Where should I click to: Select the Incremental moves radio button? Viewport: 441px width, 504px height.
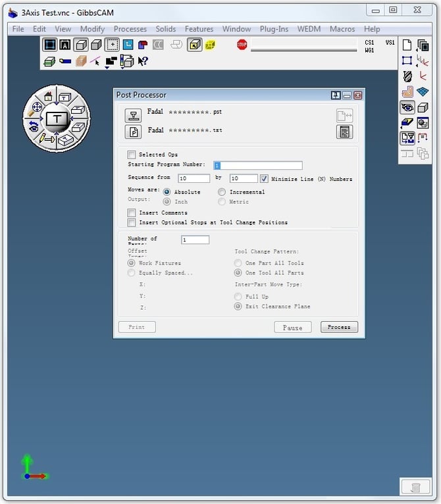(x=222, y=192)
